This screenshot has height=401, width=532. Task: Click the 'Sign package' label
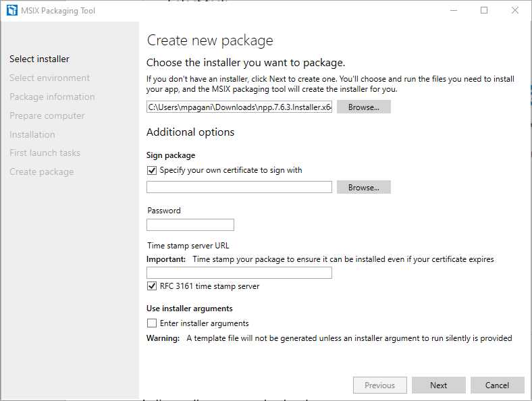pyautogui.click(x=171, y=155)
